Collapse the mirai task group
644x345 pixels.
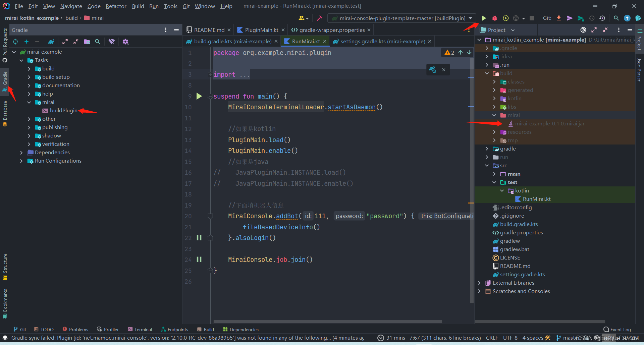[x=29, y=102]
